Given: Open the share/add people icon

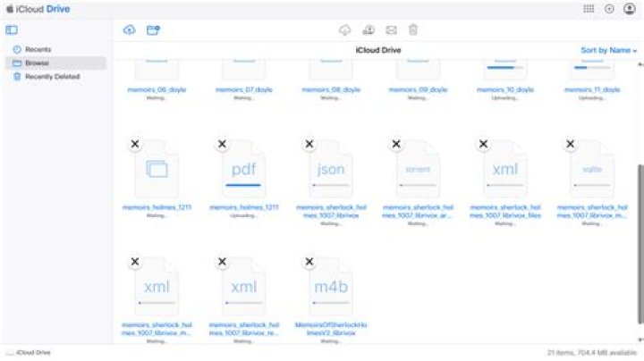Looking at the screenshot, I should tap(369, 30).
